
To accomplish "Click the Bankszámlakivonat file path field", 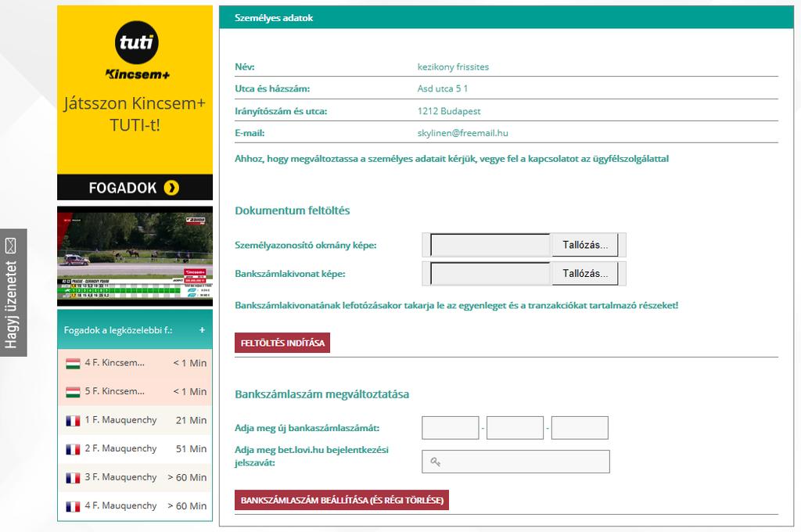I will [x=490, y=273].
